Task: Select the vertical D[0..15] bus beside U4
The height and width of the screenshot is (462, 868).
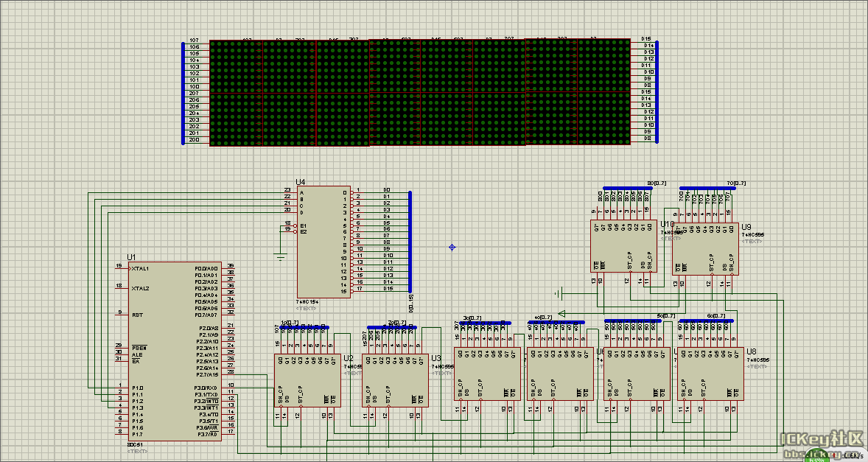Action: pyautogui.click(x=410, y=242)
